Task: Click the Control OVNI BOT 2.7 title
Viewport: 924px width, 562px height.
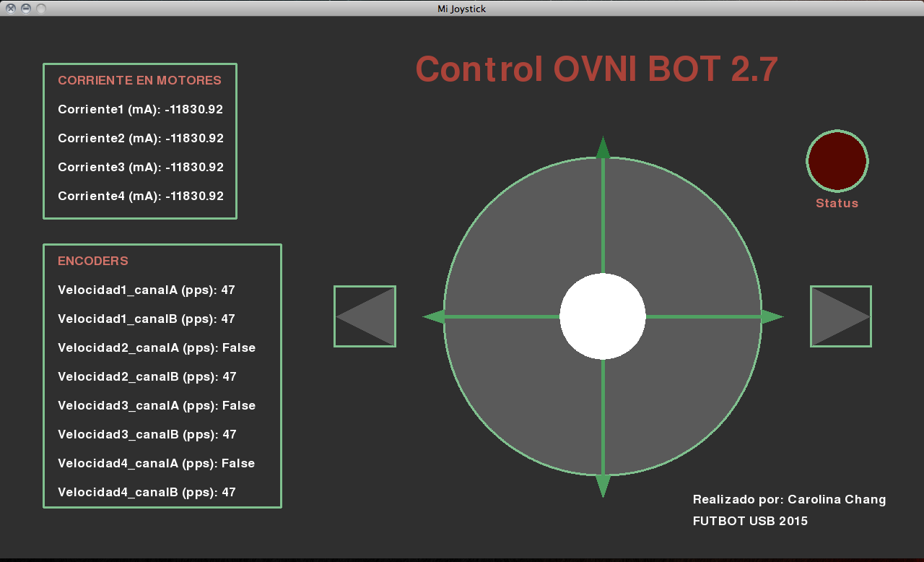Action: pos(597,70)
